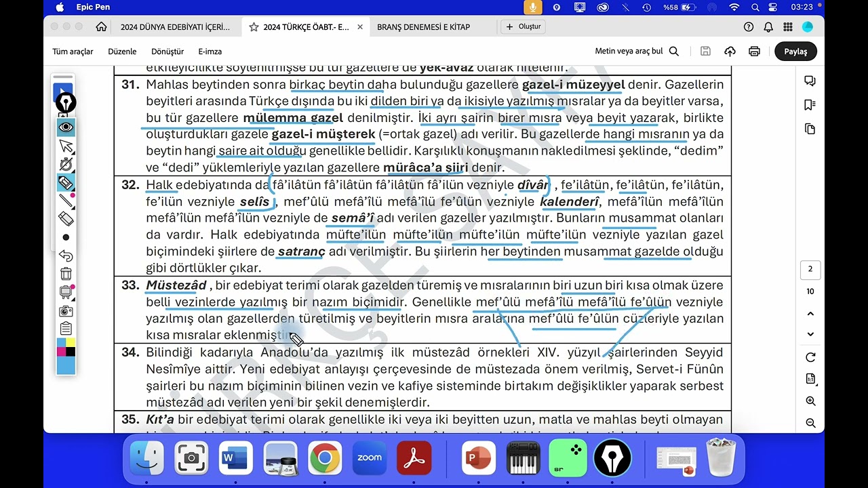Click the microphone menu bar icon
The width and height of the screenshot is (868, 488).
point(533,7)
